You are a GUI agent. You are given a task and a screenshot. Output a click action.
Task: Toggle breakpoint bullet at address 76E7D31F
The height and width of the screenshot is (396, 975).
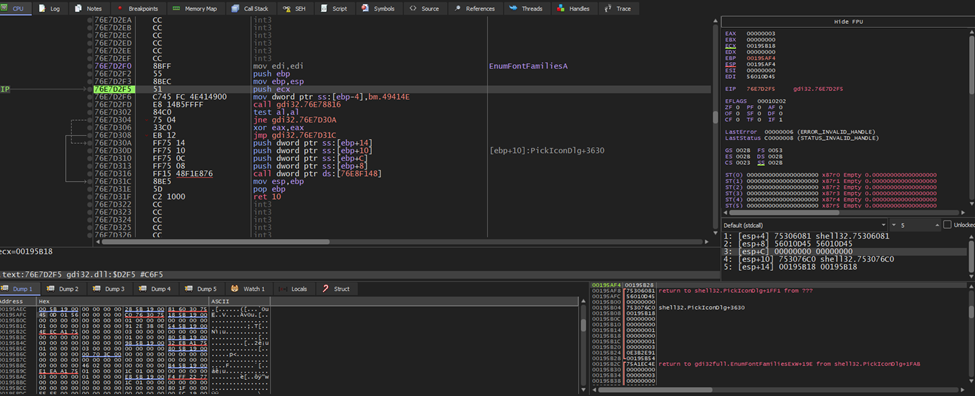[90, 196]
